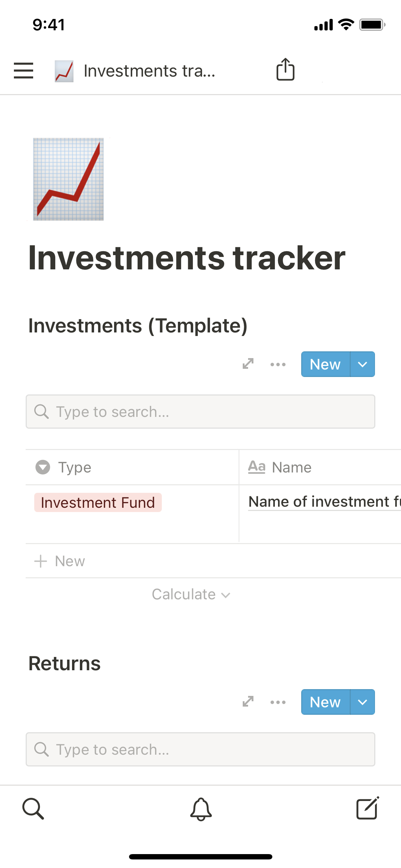The image size is (401, 868).
Task: Open the hamburger sidebar menu
Action: click(x=24, y=70)
